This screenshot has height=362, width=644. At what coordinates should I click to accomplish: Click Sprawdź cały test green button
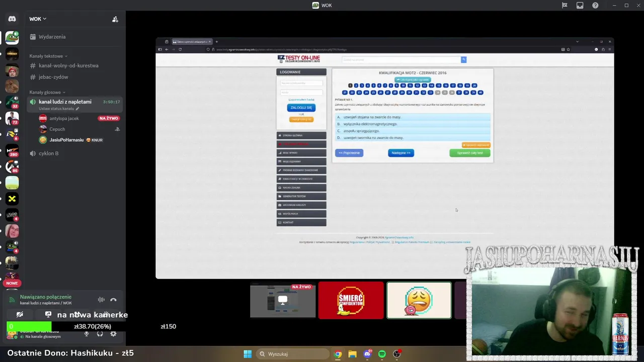coord(469,153)
